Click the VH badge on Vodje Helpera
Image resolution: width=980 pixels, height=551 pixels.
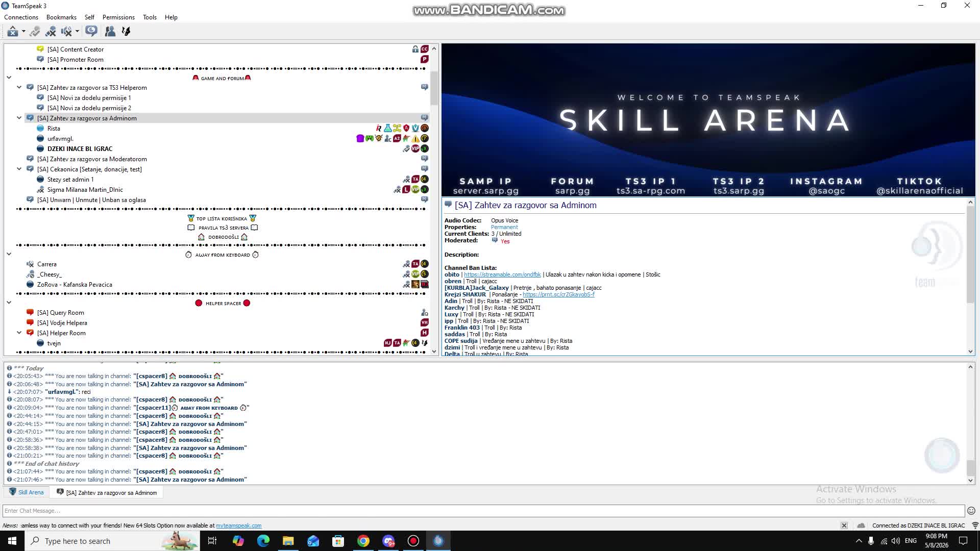coord(424,323)
